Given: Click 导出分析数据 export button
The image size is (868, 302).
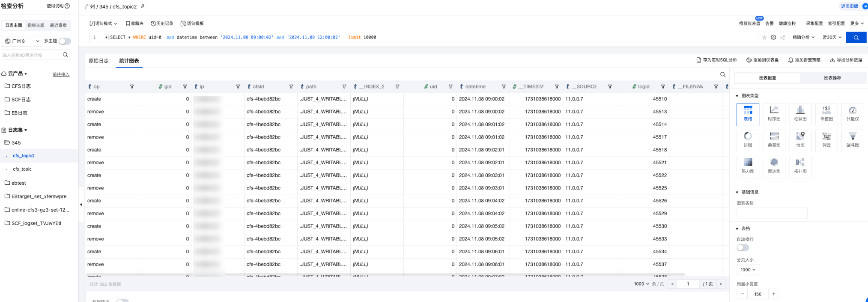Looking at the screenshot, I should (x=846, y=60).
